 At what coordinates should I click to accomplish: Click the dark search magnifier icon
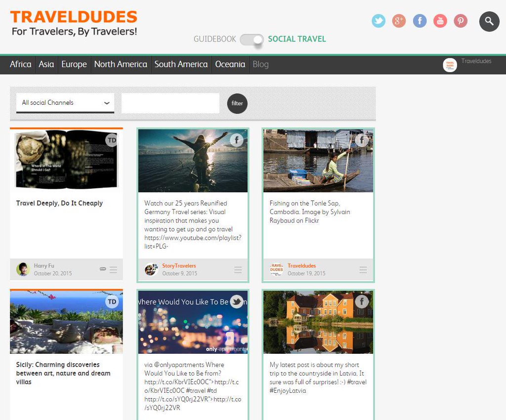click(489, 21)
